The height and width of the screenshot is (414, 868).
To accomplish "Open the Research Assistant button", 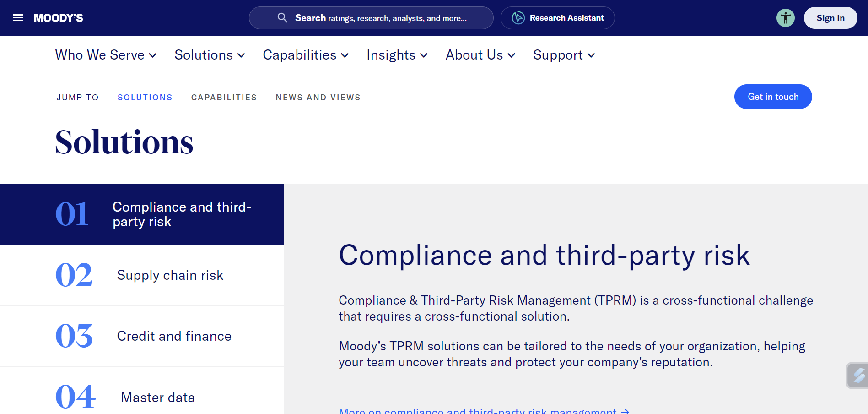I will pyautogui.click(x=557, y=18).
